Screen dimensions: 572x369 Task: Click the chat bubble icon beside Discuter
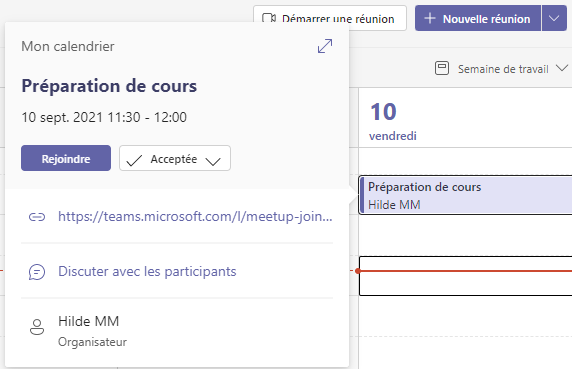[37, 272]
